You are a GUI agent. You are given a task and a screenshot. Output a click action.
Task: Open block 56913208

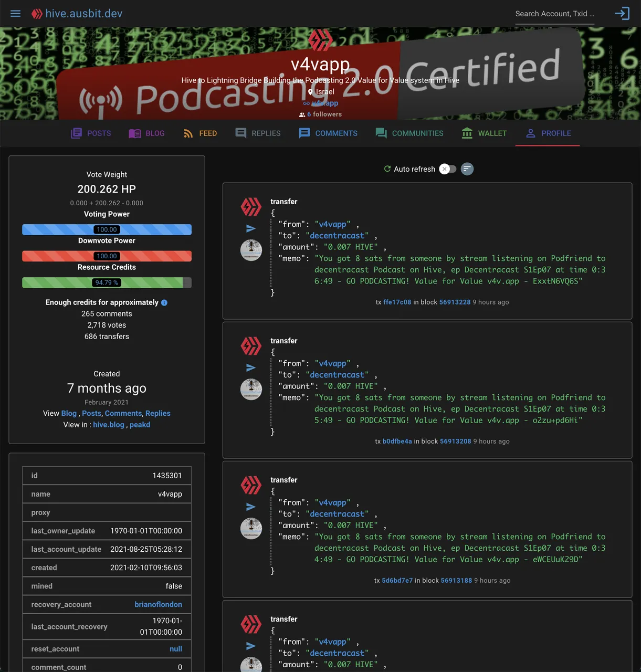[x=456, y=442]
